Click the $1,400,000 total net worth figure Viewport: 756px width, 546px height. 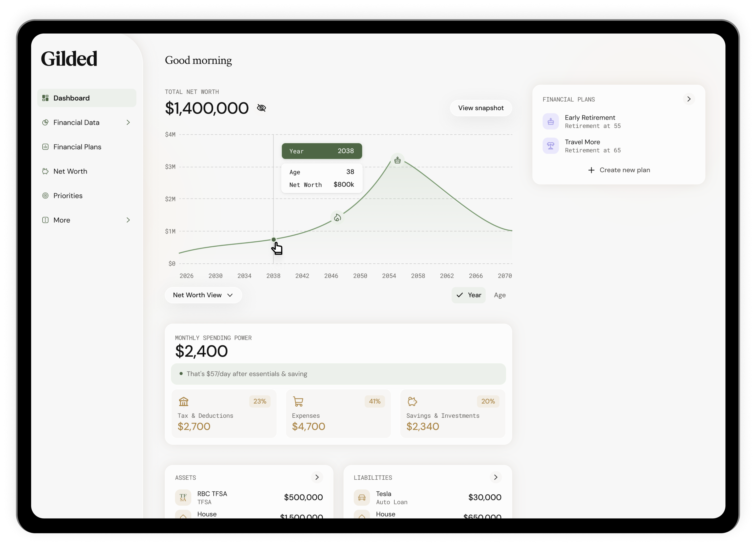pos(207,108)
